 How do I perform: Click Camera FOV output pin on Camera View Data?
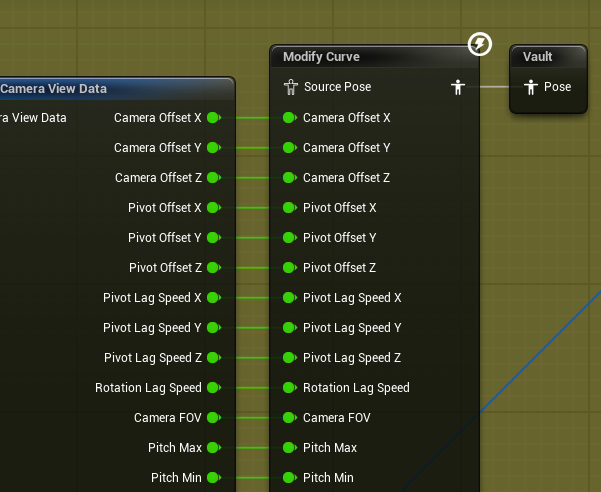[x=214, y=417]
